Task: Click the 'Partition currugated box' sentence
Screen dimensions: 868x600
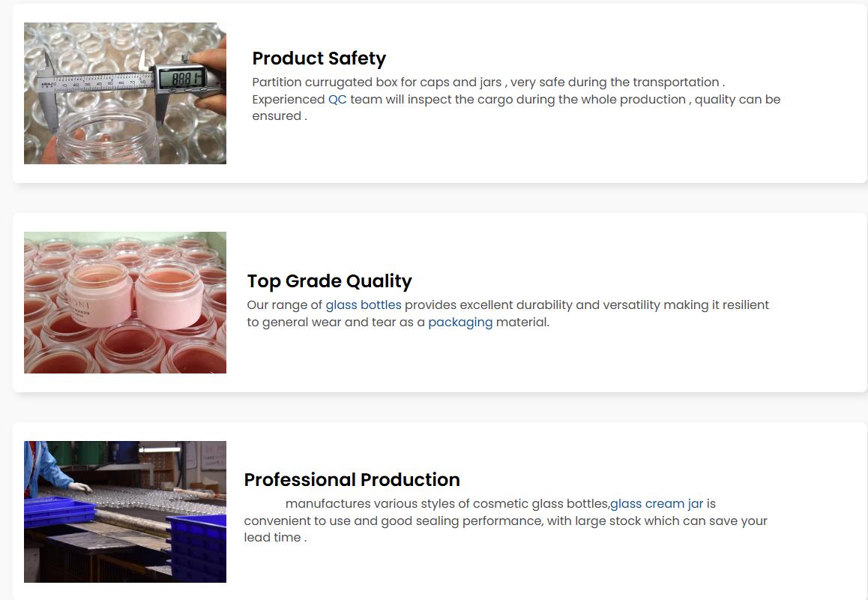Action: tap(488, 82)
